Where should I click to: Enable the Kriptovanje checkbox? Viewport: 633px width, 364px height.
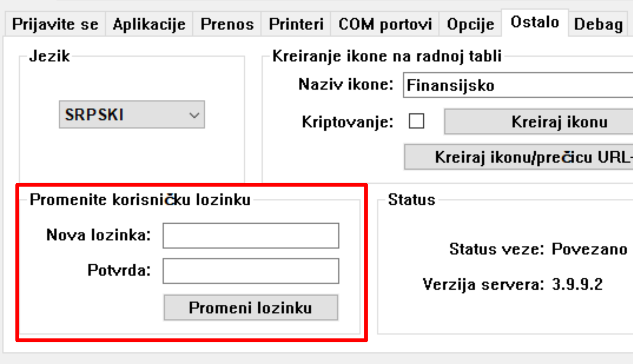click(x=416, y=122)
